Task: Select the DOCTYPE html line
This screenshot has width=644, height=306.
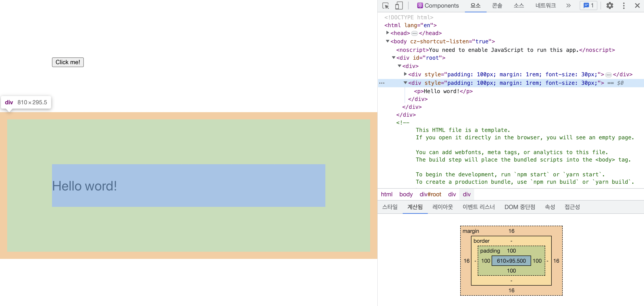Action: coord(408,17)
